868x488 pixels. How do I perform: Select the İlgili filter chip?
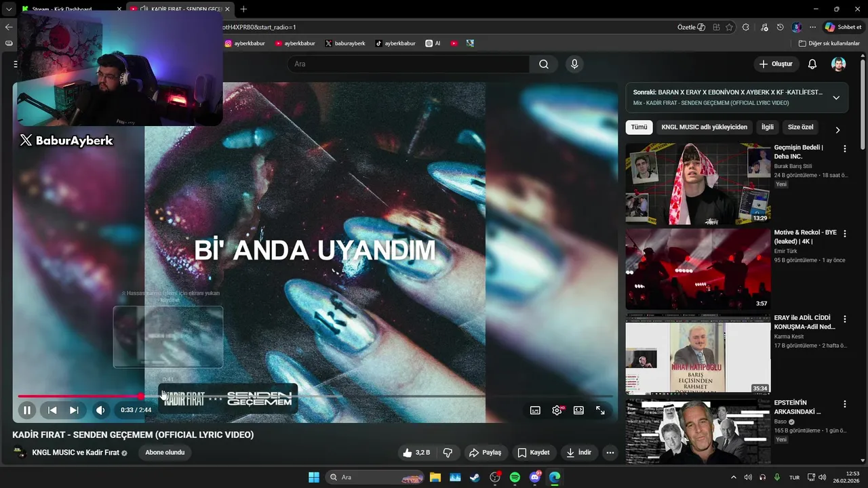tap(767, 127)
